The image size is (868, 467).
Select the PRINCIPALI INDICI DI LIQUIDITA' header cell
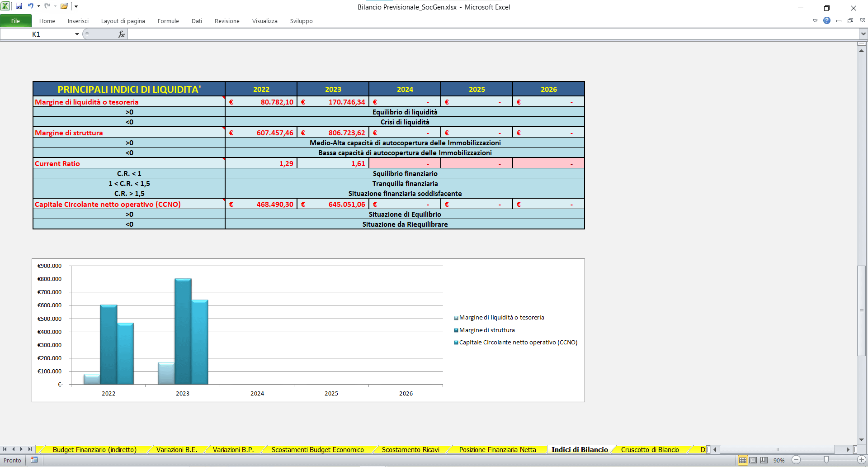pos(129,89)
